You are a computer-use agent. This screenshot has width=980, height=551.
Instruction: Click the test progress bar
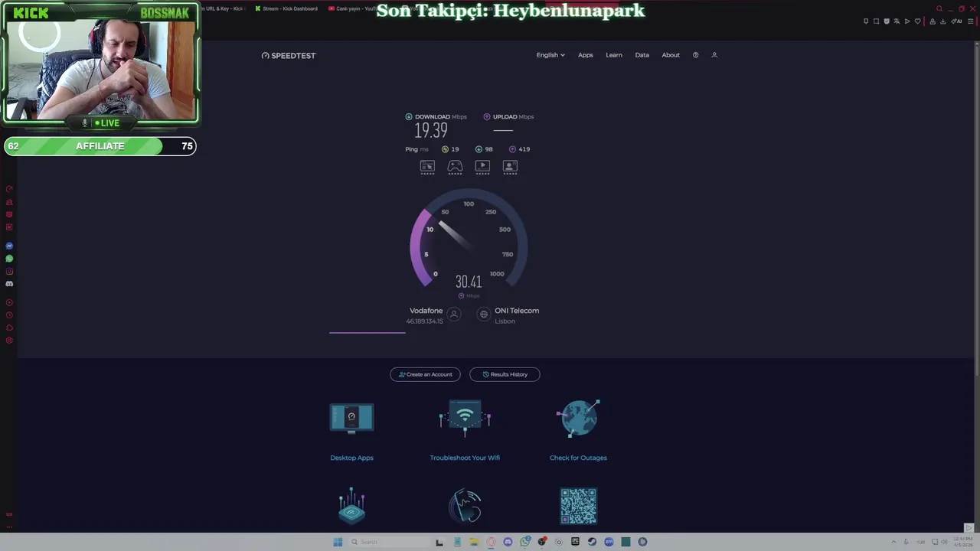tap(367, 332)
